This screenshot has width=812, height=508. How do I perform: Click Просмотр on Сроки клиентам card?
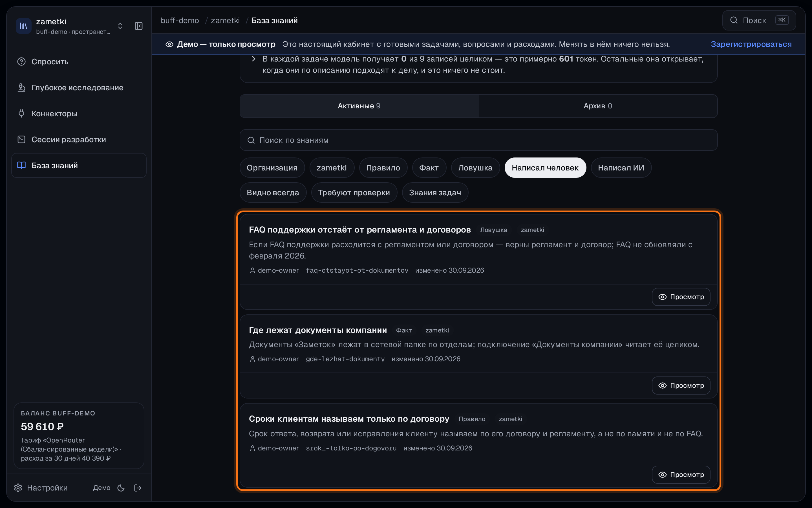point(681,474)
